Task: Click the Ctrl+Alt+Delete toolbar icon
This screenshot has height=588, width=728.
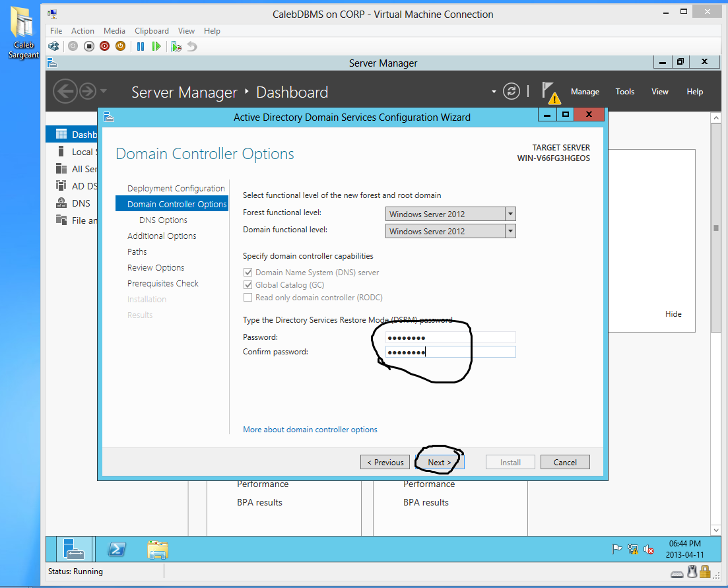Action: click(x=54, y=46)
